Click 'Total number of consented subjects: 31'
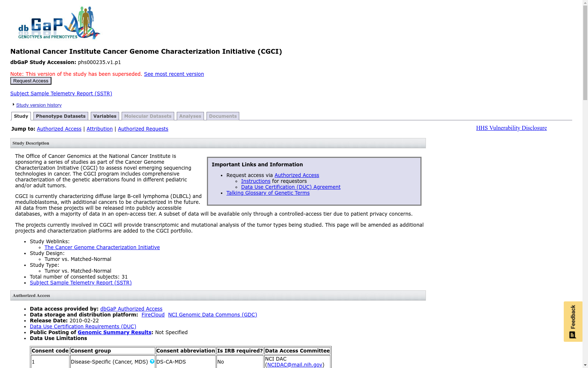Screen dimensions: 588x368 pos(79,277)
